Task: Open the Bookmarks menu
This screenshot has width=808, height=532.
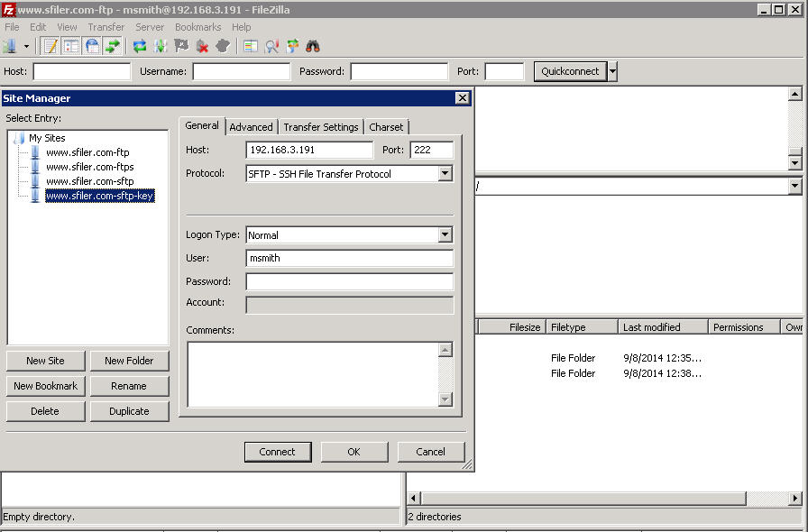Action: pos(197,27)
